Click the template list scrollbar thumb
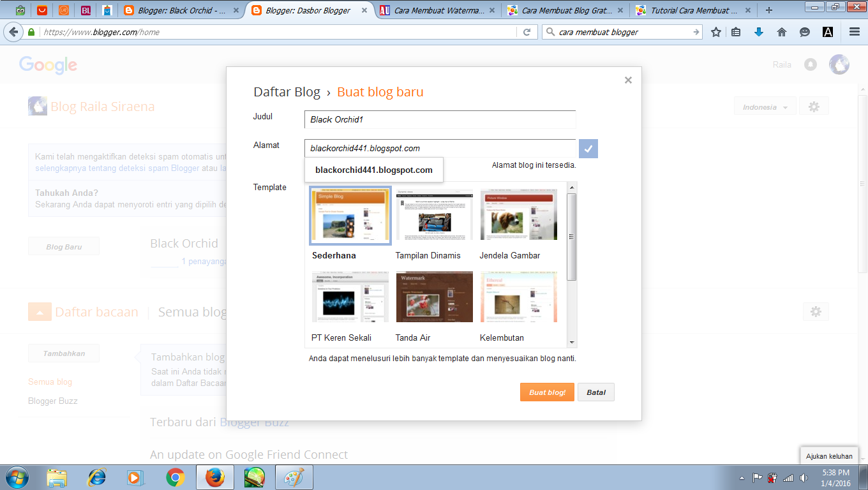This screenshot has height=490, width=868. click(x=572, y=237)
